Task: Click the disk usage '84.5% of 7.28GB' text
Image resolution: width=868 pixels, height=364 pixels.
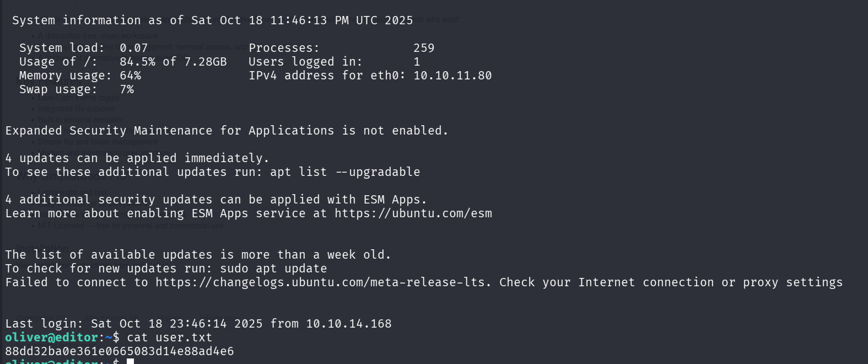Action: pyautogui.click(x=173, y=62)
